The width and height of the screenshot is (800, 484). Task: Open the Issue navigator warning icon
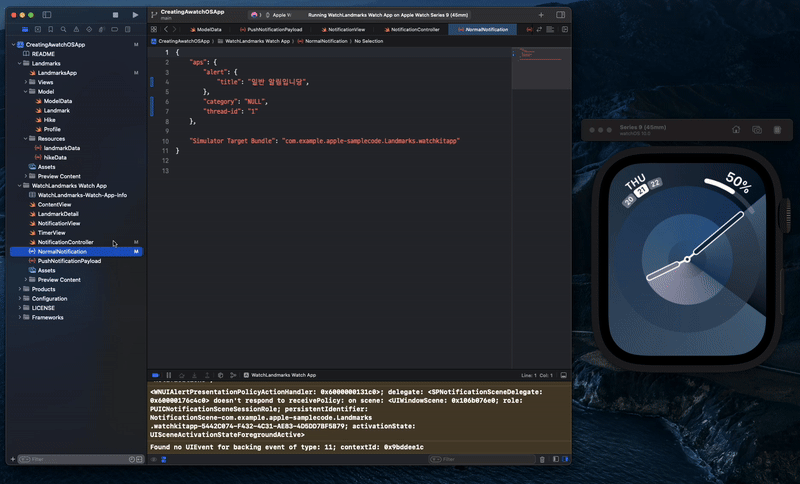click(76, 30)
